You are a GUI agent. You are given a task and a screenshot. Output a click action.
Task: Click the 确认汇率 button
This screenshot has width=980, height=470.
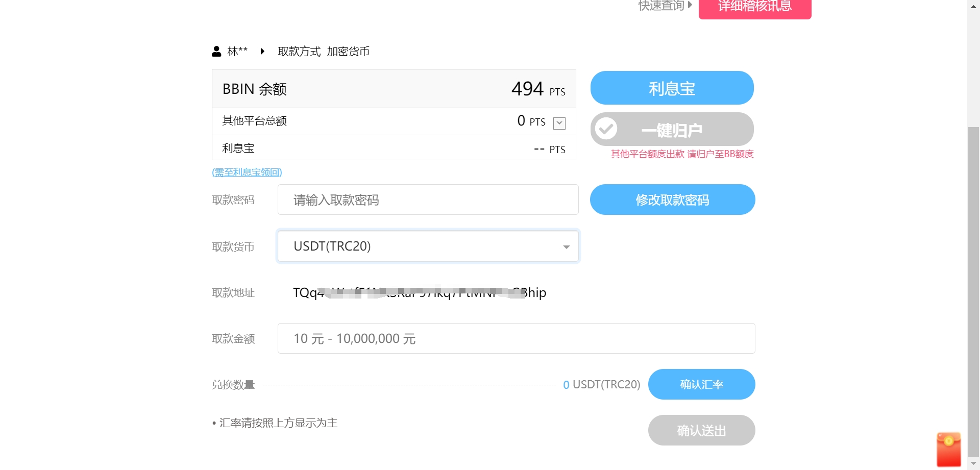point(701,384)
